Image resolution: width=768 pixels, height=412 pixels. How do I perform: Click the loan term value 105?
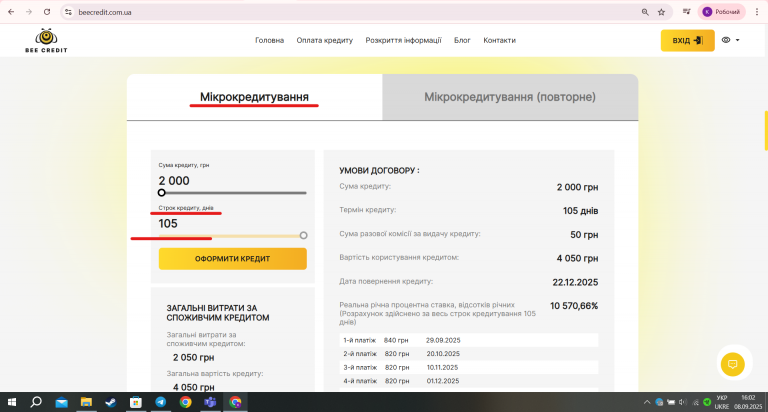pyautogui.click(x=168, y=224)
